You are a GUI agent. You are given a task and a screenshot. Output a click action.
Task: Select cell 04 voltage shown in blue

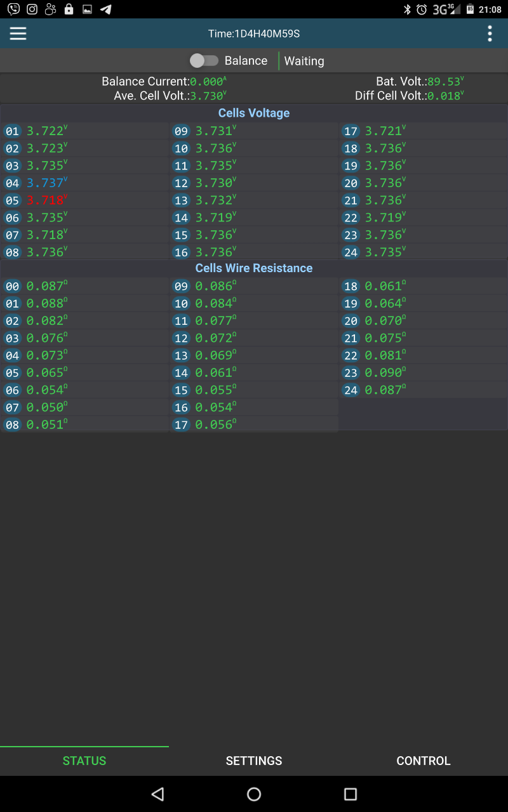pyautogui.click(x=45, y=183)
